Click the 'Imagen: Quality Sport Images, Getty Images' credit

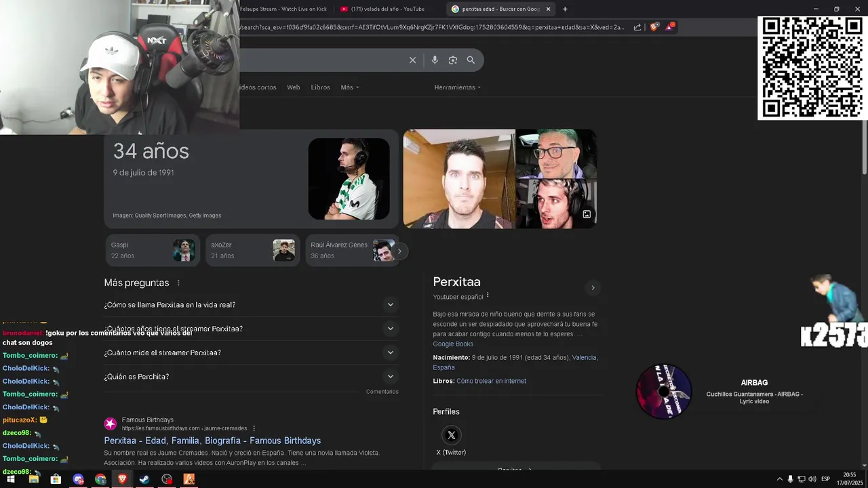(x=167, y=216)
